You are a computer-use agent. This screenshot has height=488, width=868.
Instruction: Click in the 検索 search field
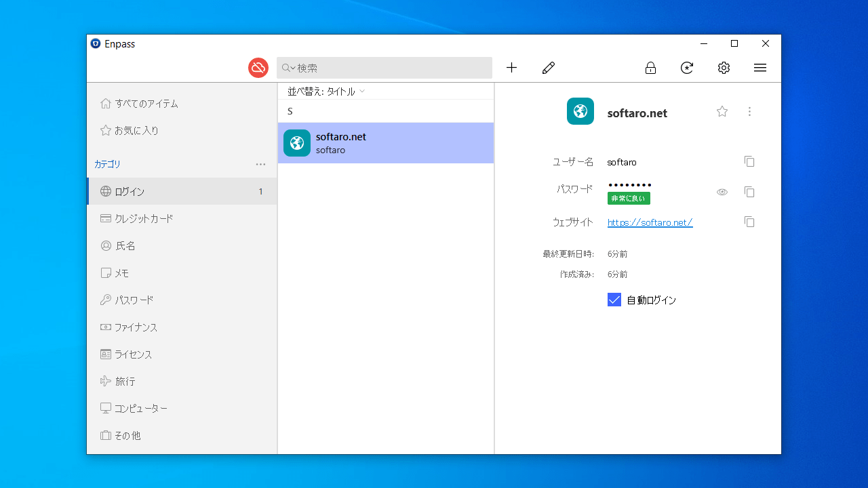[x=384, y=68]
